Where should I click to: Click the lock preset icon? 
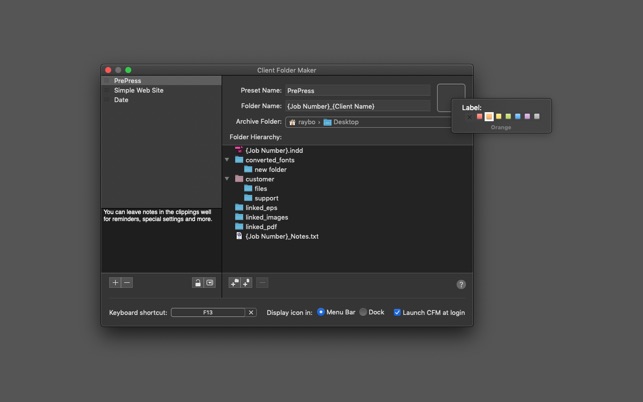197,283
